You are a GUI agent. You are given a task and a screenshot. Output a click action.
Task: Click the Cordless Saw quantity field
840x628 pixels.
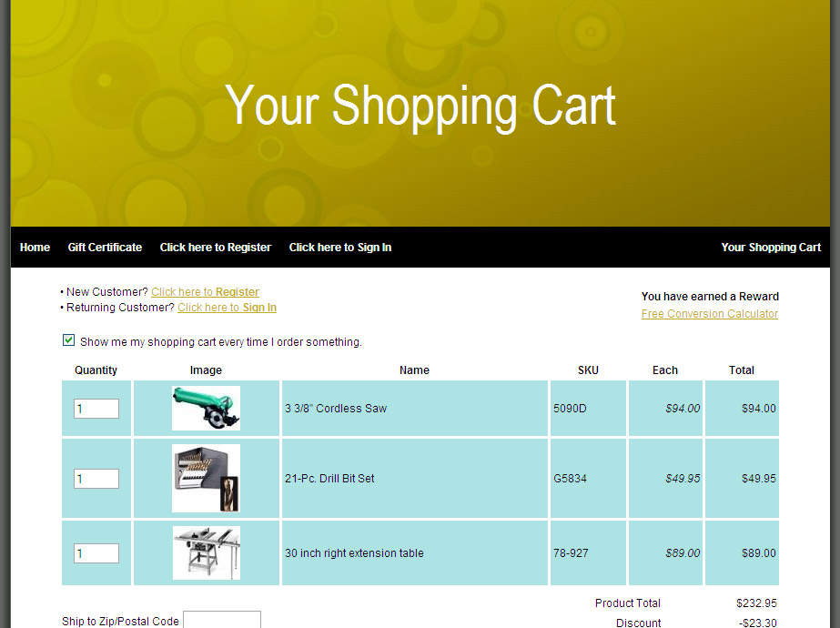(96, 409)
